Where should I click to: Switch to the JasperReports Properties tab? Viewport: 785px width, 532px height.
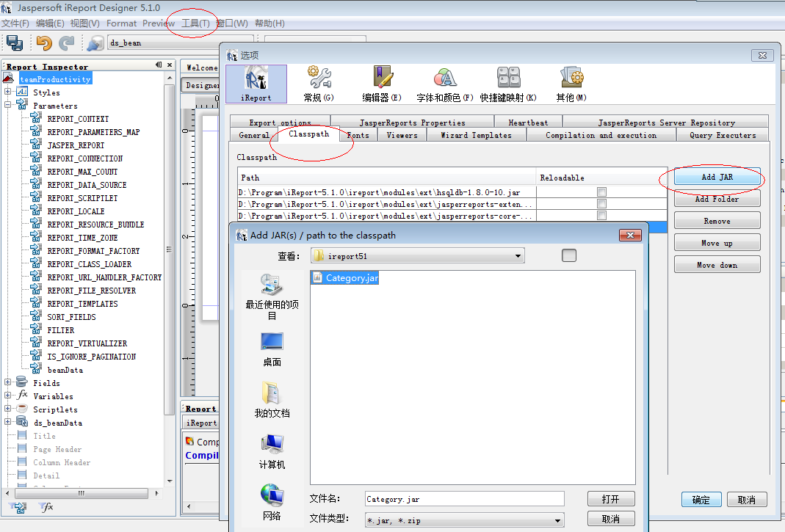[x=412, y=122]
